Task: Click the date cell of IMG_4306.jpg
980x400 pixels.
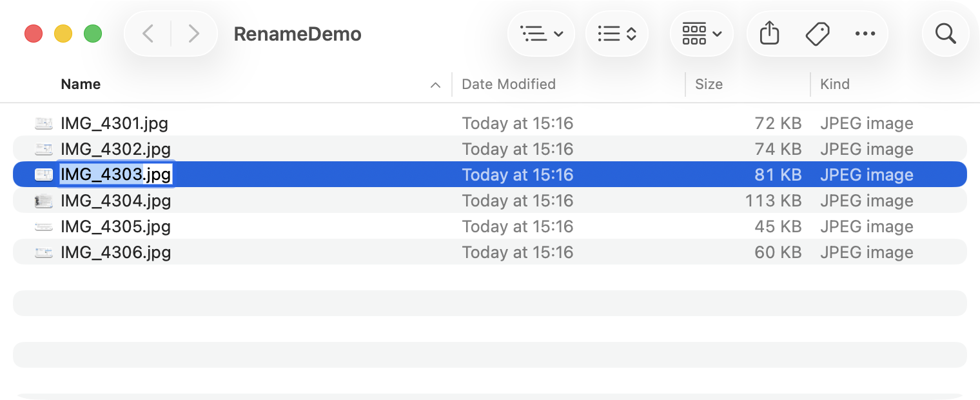Action: coord(518,252)
